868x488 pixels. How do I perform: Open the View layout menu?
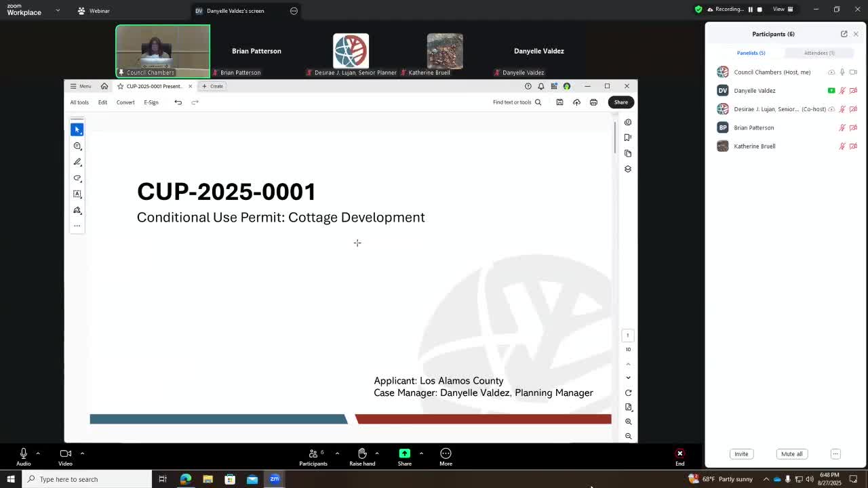(x=783, y=9)
